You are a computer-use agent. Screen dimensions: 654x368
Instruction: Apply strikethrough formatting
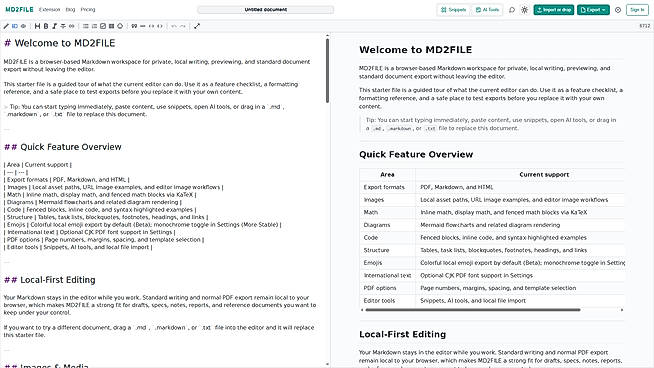click(x=63, y=26)
